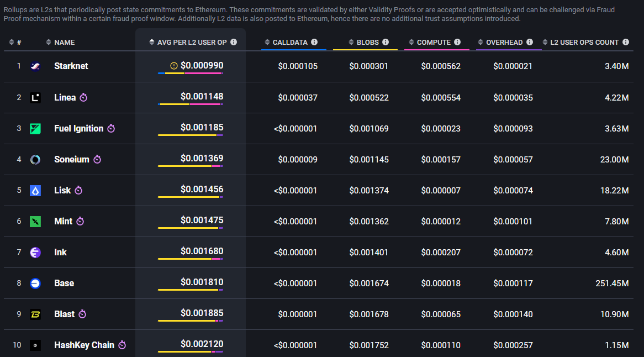Open the Soneium project link
Viewport: 644px width, 357px height.
coord(72,159)
